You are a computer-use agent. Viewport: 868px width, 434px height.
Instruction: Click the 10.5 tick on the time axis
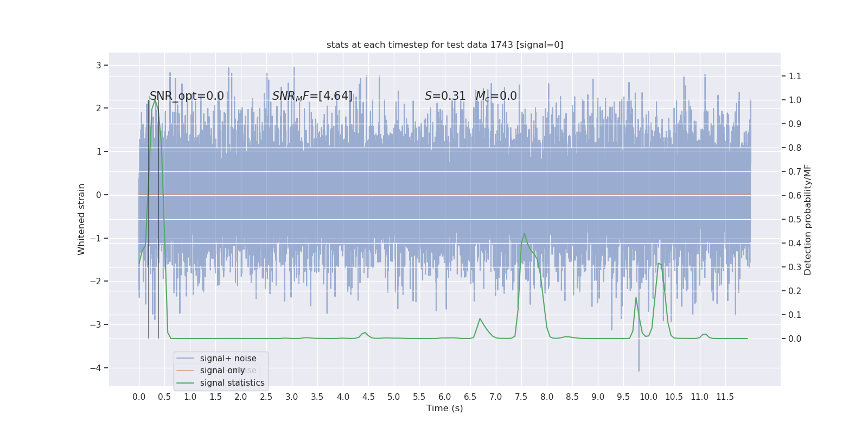coord(674,397)
